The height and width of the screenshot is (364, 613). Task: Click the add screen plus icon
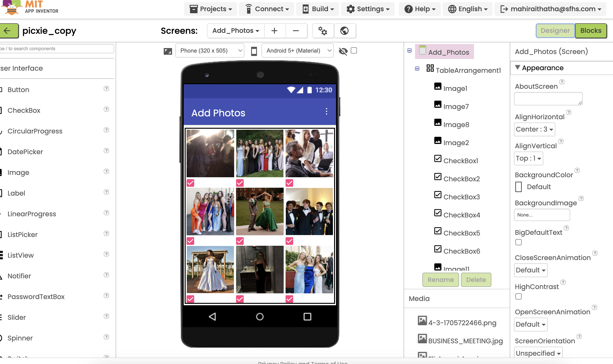(x=274, y=31)
